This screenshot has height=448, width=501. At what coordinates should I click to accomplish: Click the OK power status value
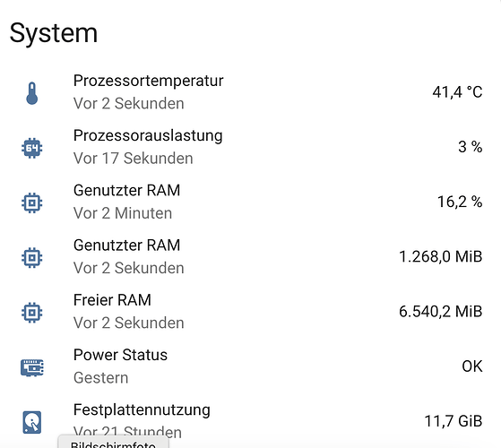[472, 366]
